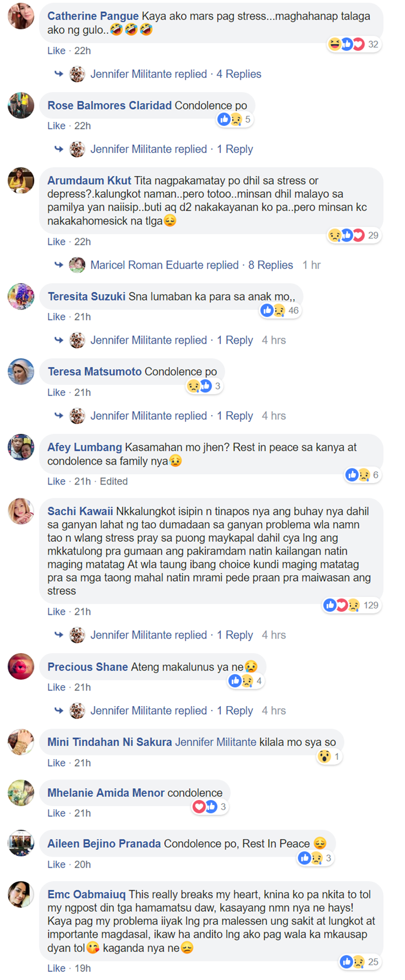
Task: Open Afey Lumbang's profile name link
Action: pos(85,447)
